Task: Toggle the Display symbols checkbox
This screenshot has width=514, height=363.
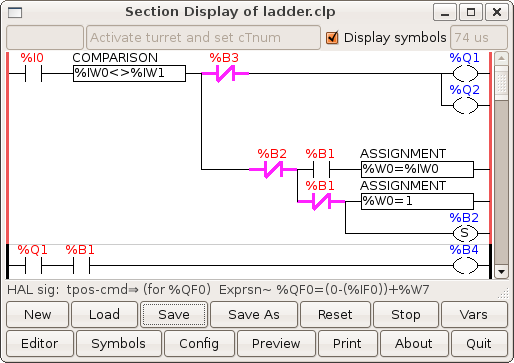Action: pyautogui.click(x=332, y=37)
